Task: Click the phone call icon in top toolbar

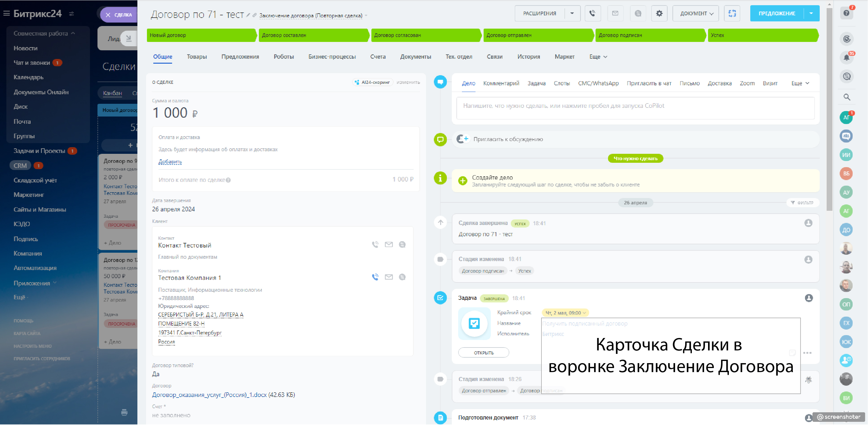Action: coord(592,14)
